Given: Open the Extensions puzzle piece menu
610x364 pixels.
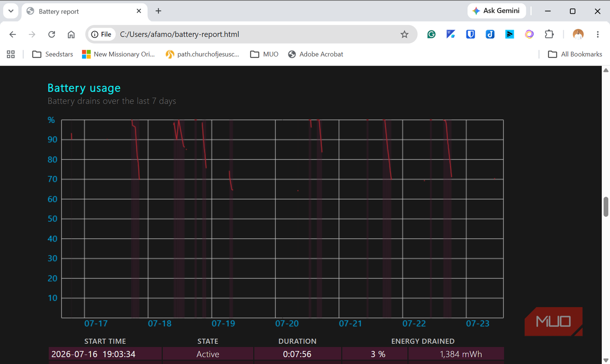Looking at the screenshot, I should [x=549, y=34].
